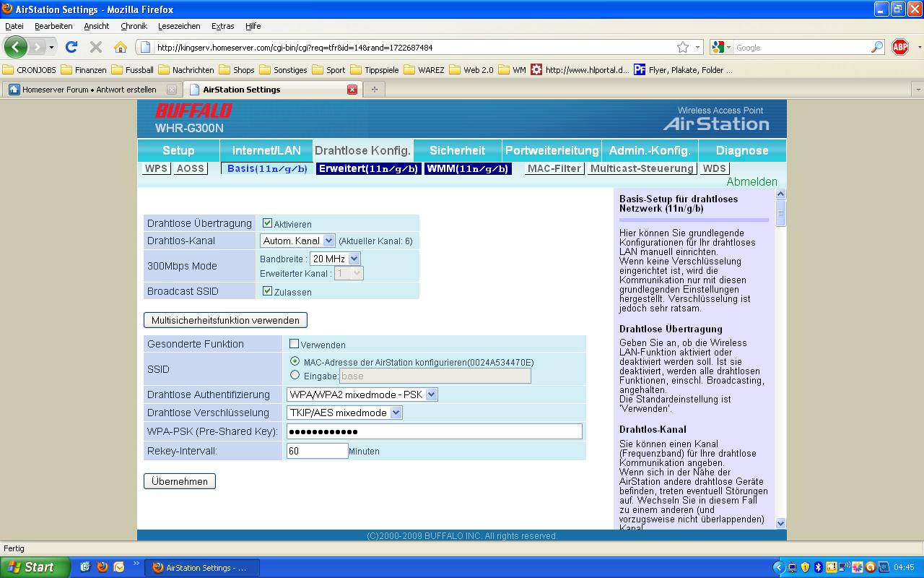Click Multisicherheitsfunktion verwenden button

coord(225,320)
